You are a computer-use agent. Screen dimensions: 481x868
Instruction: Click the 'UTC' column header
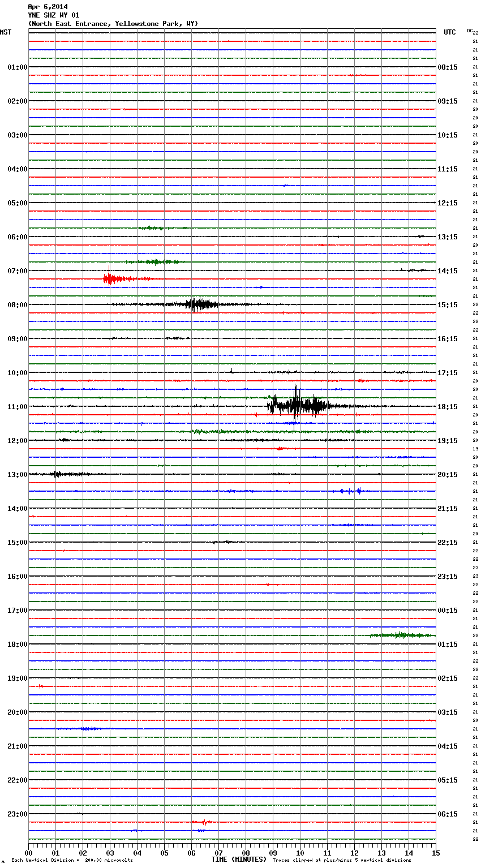tap(450, 32)
